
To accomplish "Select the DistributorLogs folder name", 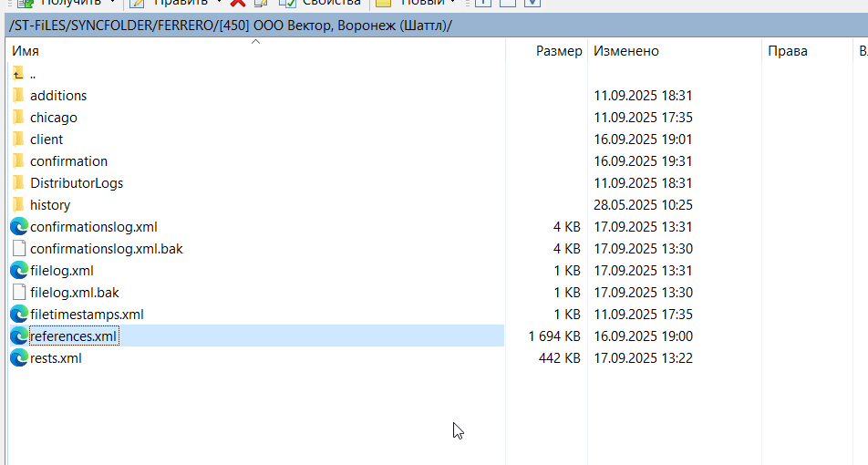I will coord(77,182).
